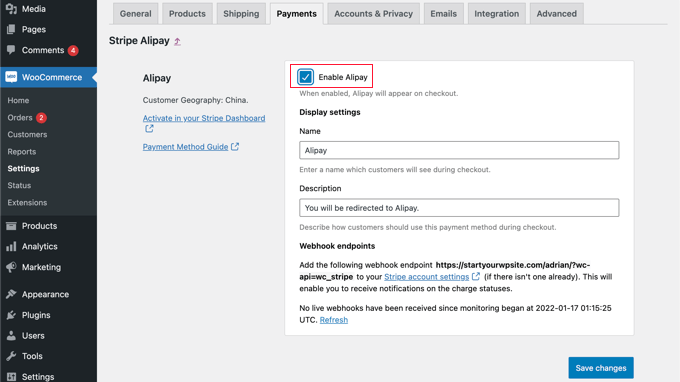680x382 pixels.
Task: Open the Payment Method Guide link
Action: point(186,147)
